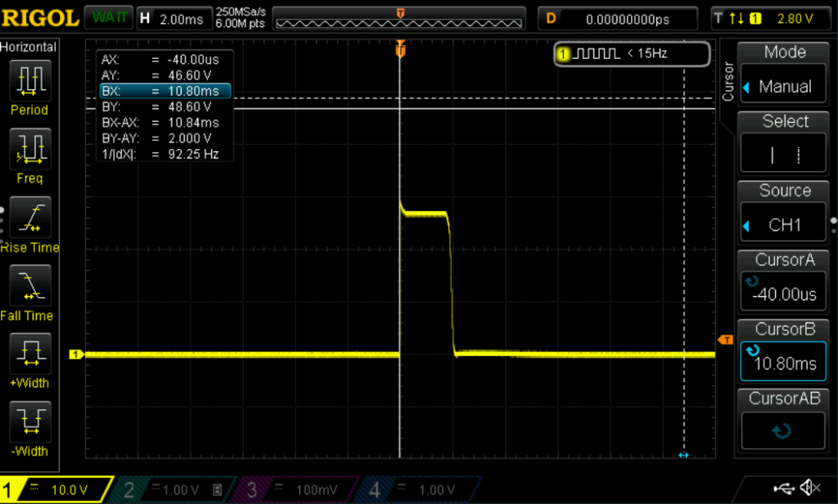Click the waveform memory position bar
Image resolution: width=838 pixels, height=504 pixels.
pos(399,18)
